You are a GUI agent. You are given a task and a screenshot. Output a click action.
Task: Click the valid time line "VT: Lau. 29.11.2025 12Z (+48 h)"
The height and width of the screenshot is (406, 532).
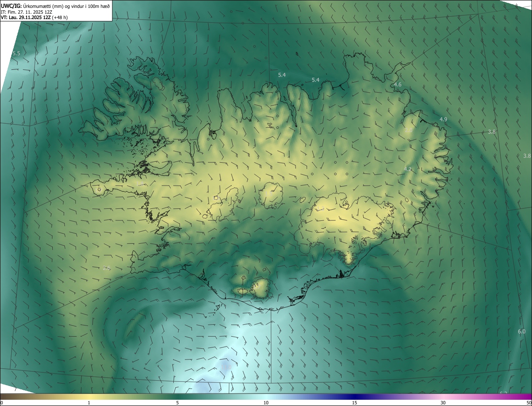pyautogui.click(x=34, y=17)
